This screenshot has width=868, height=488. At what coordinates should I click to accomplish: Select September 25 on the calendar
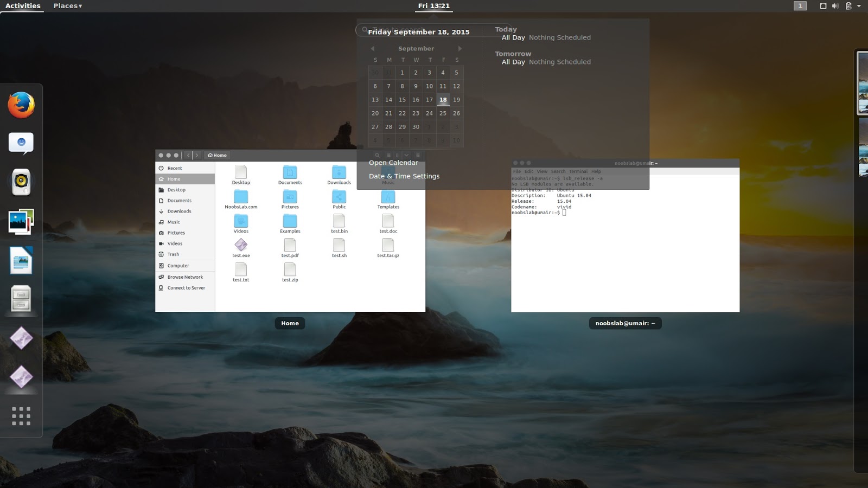pyautogui.click(x=443, y=113)
